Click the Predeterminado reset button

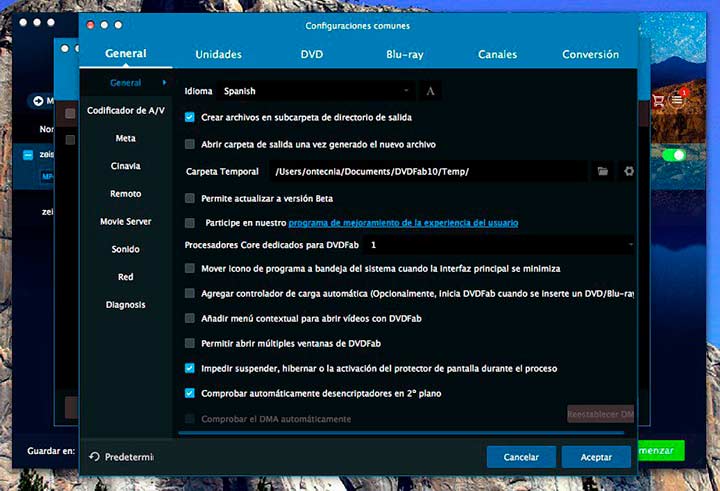click(x=122, y=457)
